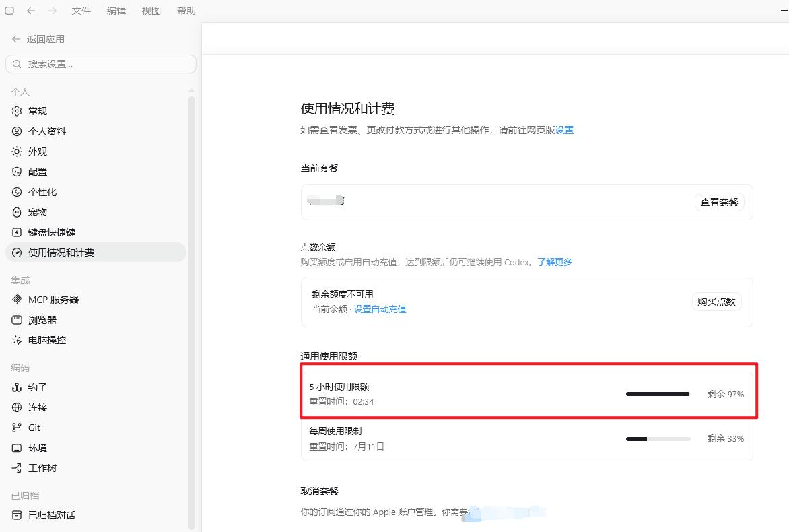This screenshot has width=789, height=532.
Task: Click the back arrow in title bar
Action: tap(31, 11)
